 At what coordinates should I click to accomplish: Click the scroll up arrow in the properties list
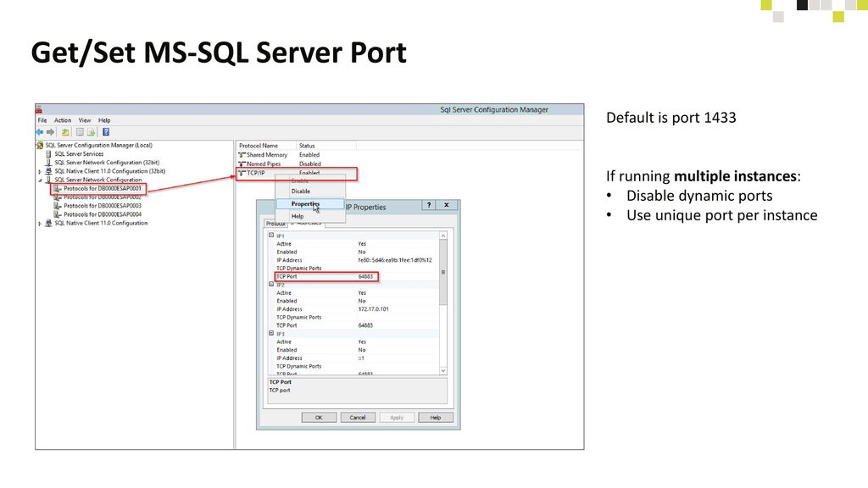pos(442,236)
